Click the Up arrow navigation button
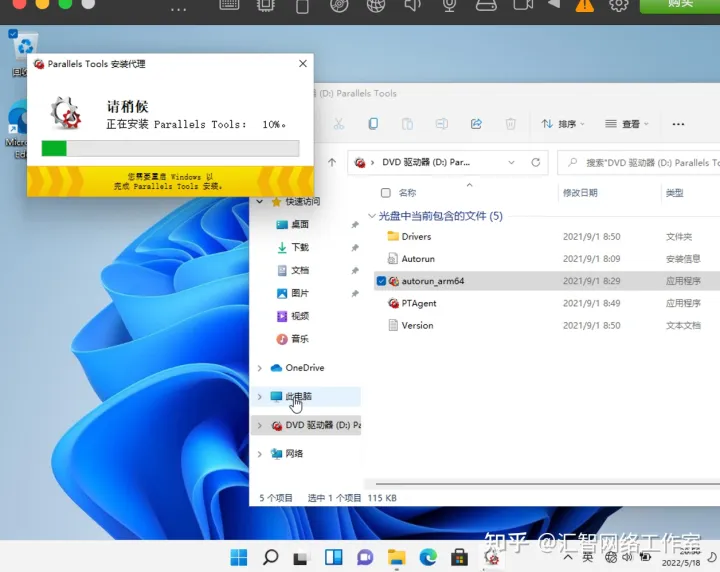This screenshot has width=720, height=572. (332, 162)
